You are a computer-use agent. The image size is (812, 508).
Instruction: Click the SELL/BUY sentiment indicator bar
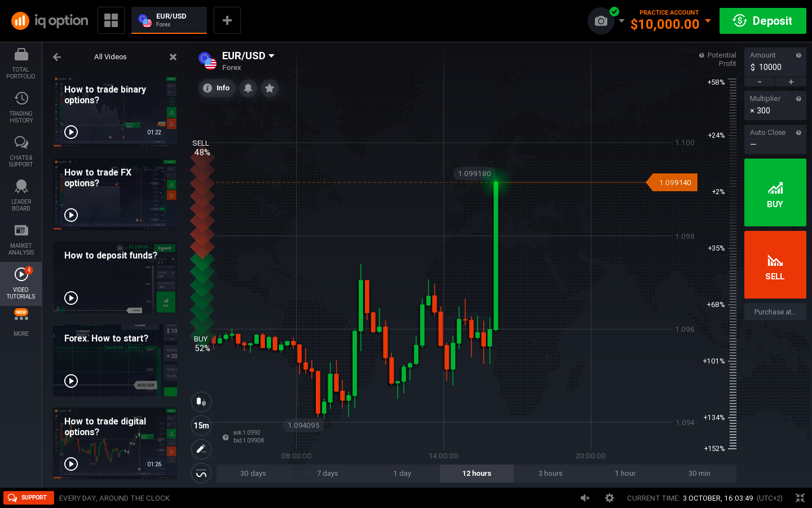[202, 246]
